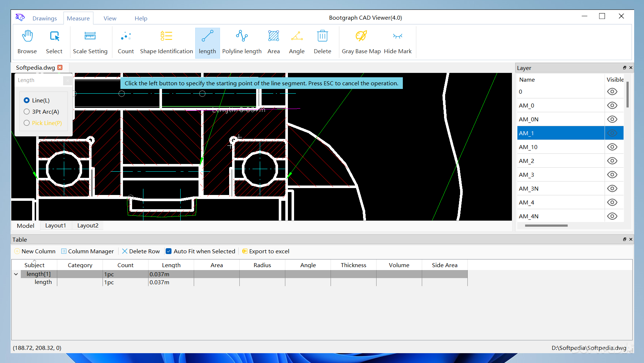Open Column Manager
644x363 pixels.
tap(88, 251)
